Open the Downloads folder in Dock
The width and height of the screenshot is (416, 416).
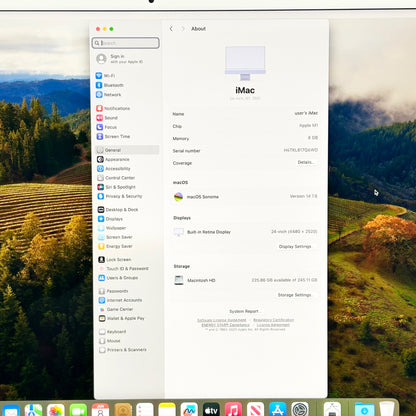(364, 410)
